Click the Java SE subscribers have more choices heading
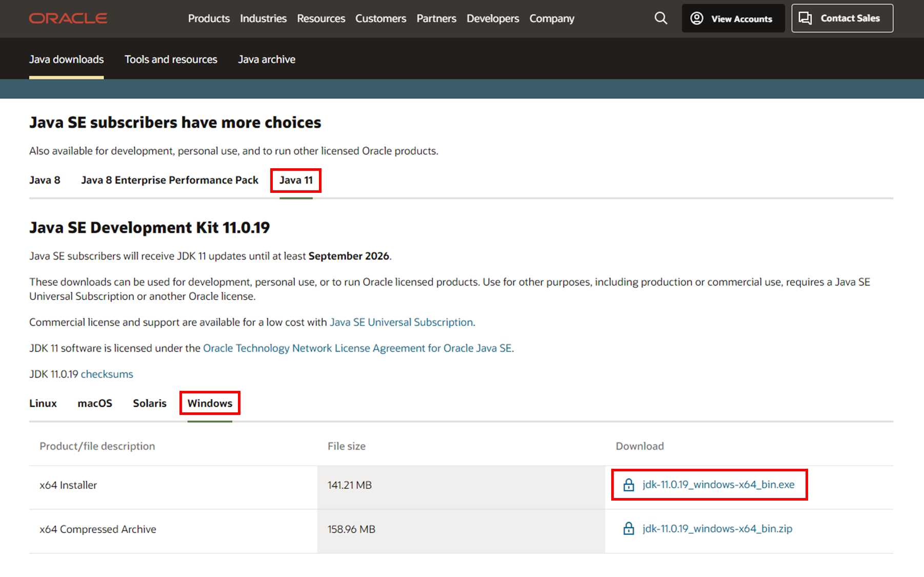The width and height of the screenshot is (924, 577). point(175,123)
